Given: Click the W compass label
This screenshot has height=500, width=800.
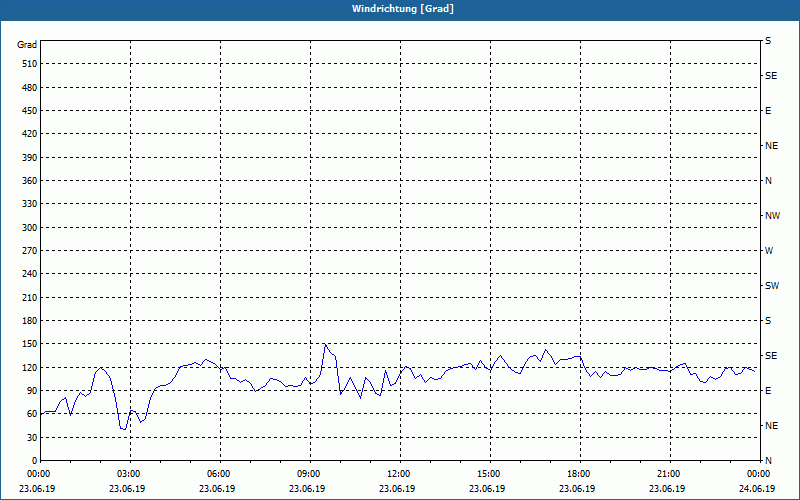Looking at the screenshot, I should [769, 251].
